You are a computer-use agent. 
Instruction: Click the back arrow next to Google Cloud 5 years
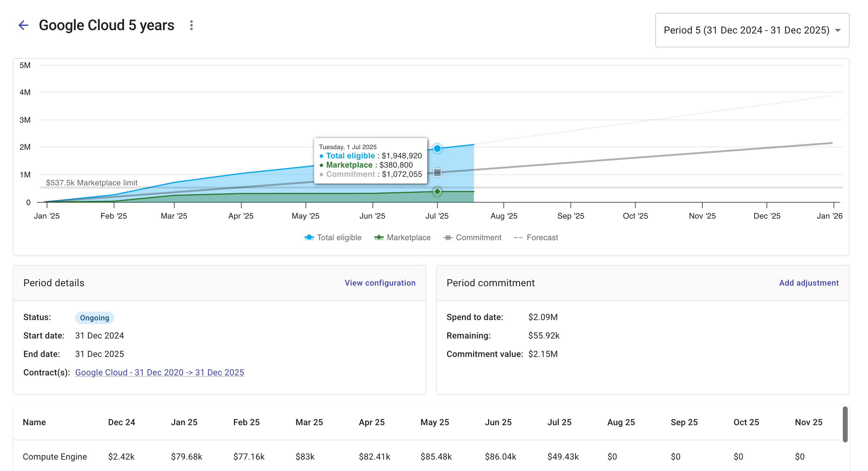click(23, 25)
